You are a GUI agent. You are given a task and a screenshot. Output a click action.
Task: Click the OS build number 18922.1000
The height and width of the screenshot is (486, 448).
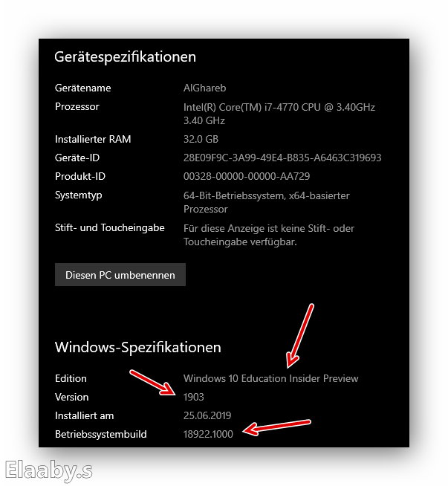(x=207, y=434)
